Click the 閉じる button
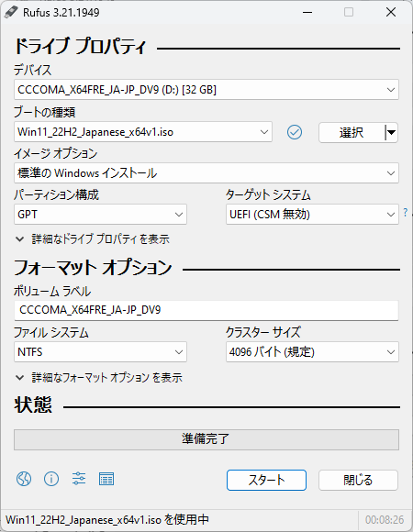413x532 pixels. (x=358, y=480)
